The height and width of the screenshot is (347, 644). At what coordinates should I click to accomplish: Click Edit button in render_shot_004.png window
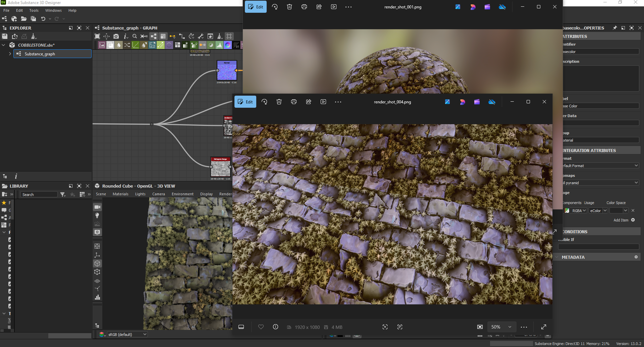pyautogui.click(x=245, y=102)
